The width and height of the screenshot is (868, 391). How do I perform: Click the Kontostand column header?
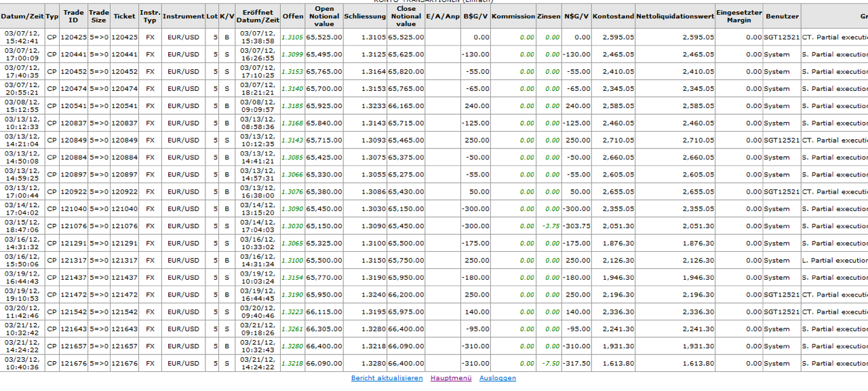point(613,16)
